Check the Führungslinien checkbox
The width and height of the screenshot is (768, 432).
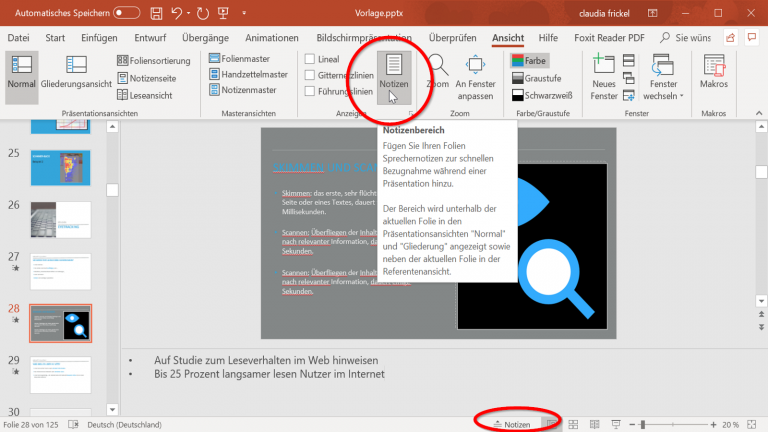click(310, 93)
